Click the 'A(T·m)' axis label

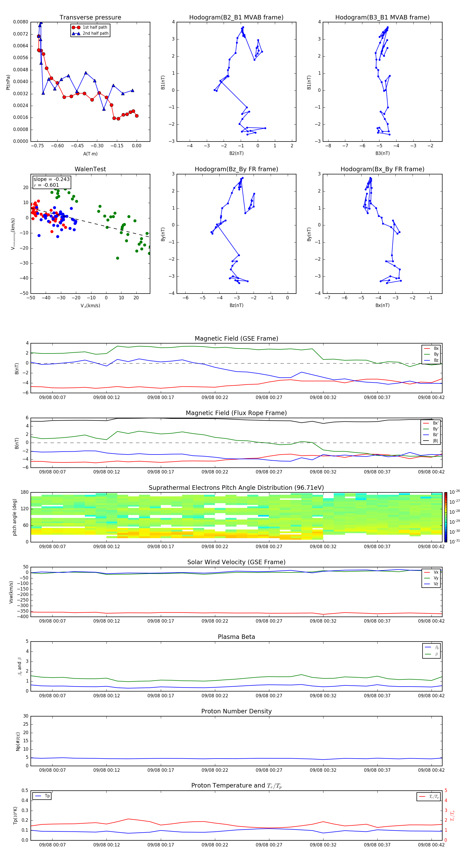point(90,154)
